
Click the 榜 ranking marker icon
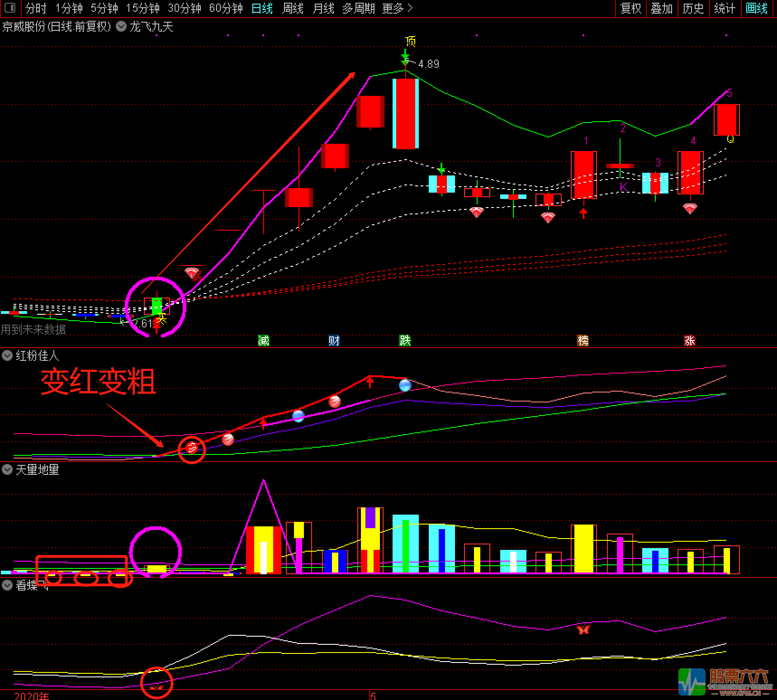pyautogui.click(x=583, y=341)
